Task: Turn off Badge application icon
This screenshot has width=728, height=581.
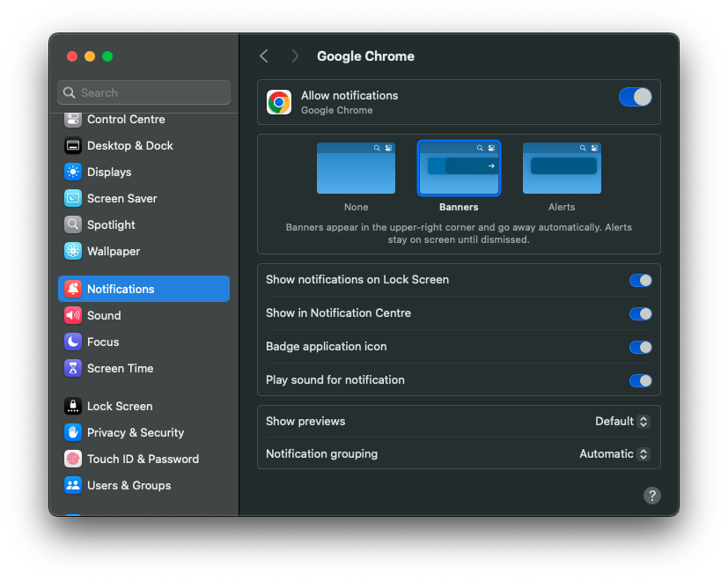Action: click(640, 347)
